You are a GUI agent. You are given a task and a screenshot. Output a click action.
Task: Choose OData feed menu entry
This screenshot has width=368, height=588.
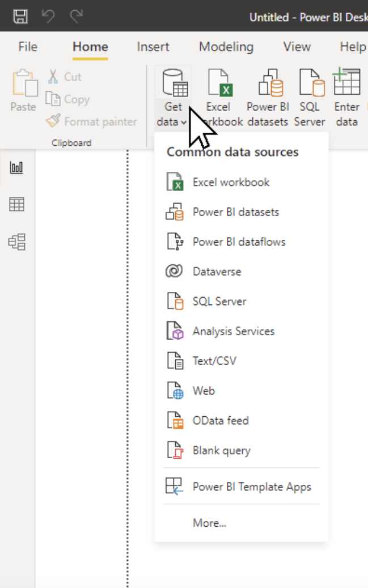pyautogui.click(x=242, y=421)
